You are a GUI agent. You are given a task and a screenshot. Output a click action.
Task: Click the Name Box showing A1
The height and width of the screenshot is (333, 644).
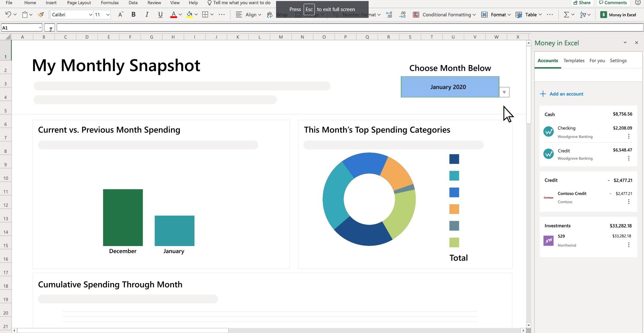(x=22, y=28)
